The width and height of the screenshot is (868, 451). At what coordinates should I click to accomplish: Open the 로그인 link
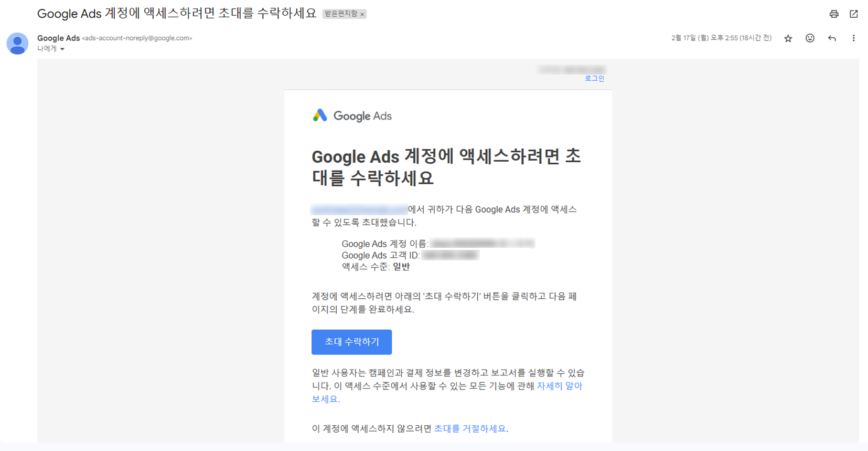click(x=595, y=79)
